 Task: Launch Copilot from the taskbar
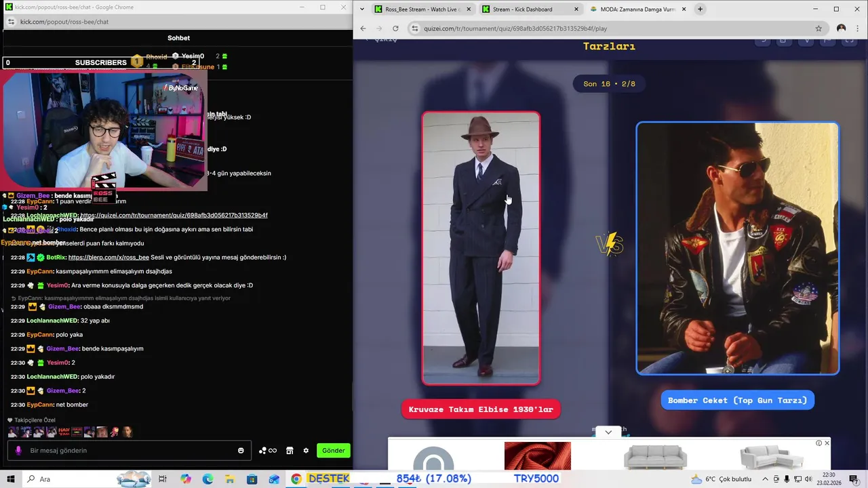click(186, 479)
